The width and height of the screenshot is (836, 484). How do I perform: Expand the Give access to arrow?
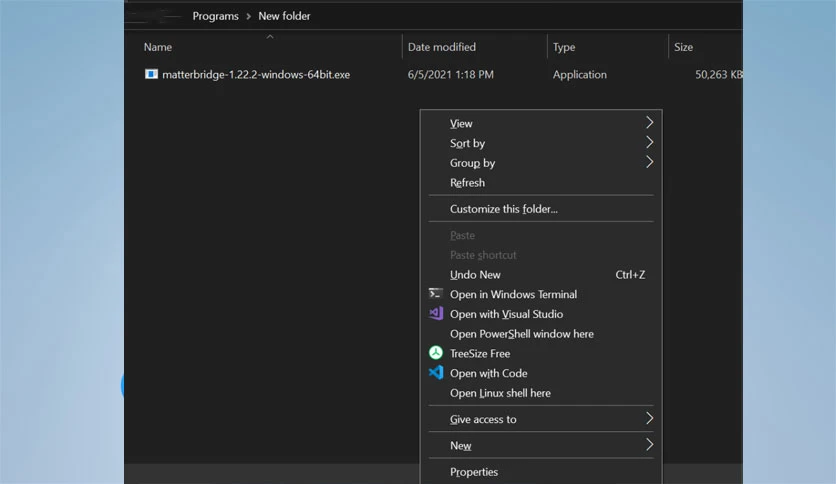(x=649, y=418)
